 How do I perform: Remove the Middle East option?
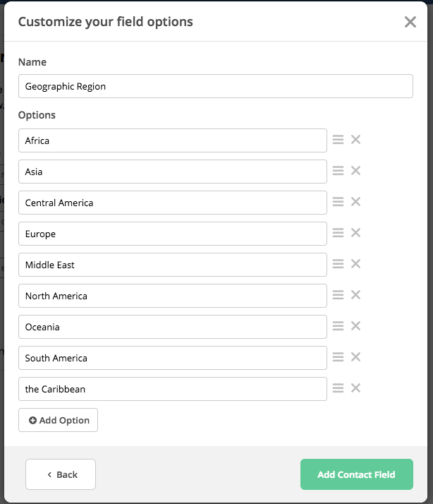click(x=355, y=263)
